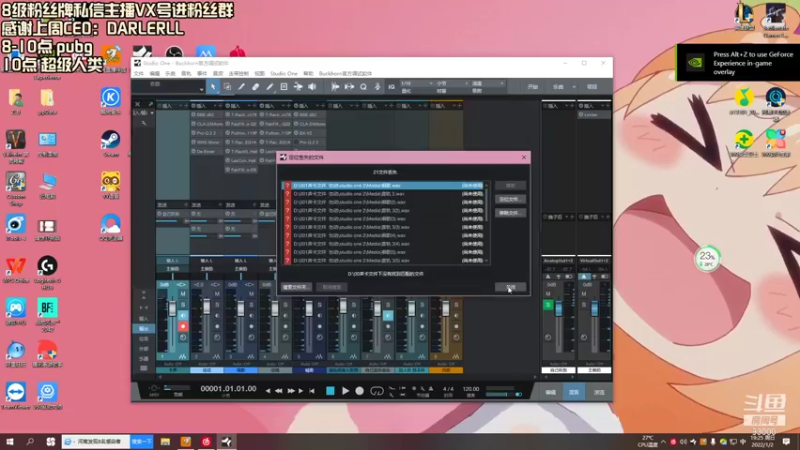Select the Bend tool in the toolbar
The image size is (800, 450).
tap(298, 87)
